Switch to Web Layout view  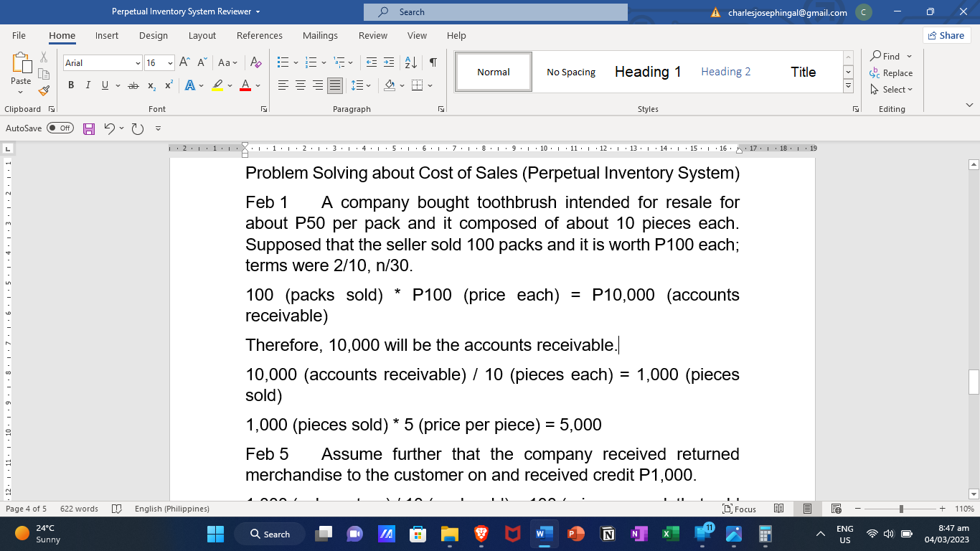836,509
